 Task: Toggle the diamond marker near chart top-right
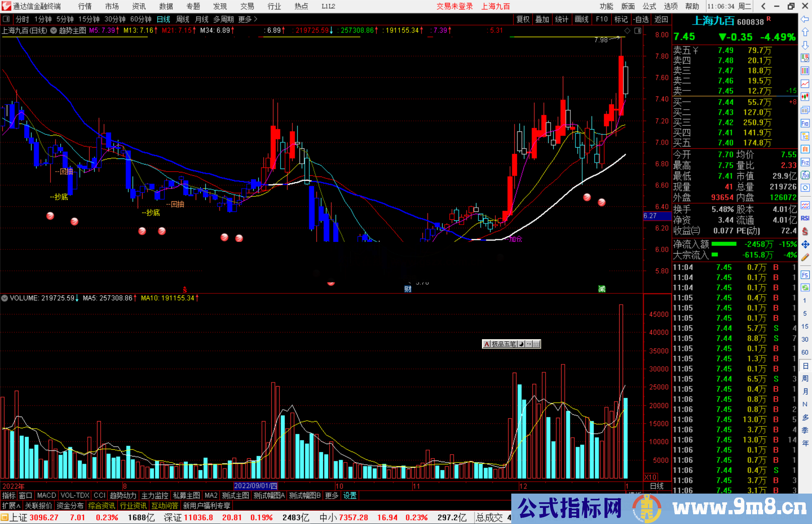click(627, 31)
